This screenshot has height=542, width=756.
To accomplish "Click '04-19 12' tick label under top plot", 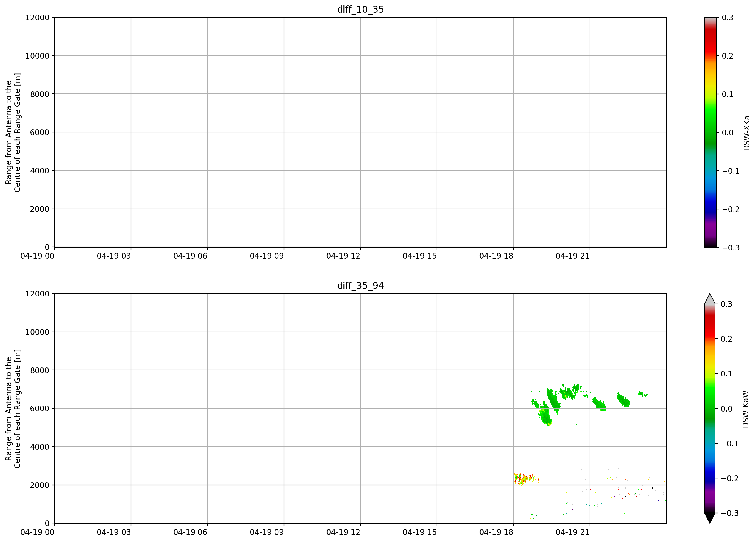I will (x=343, y=256).
